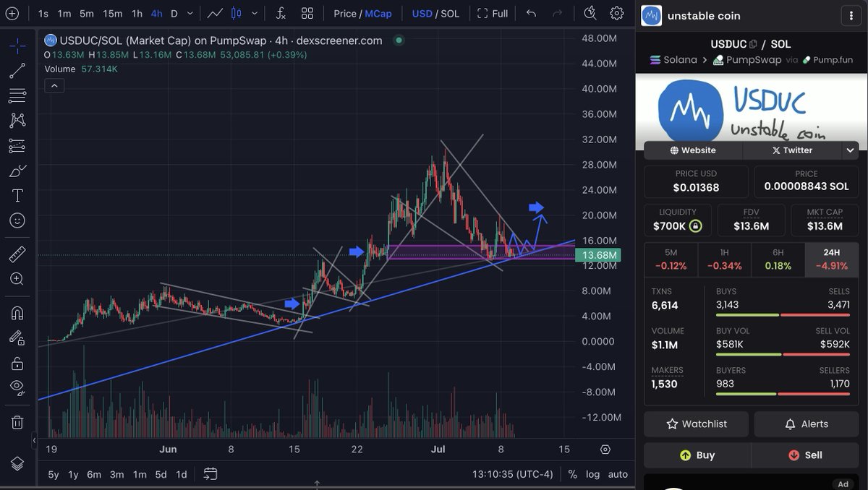Screen dimensions: 868x490
Task: Select the text annotation tool
Action: tap(17, 195)
